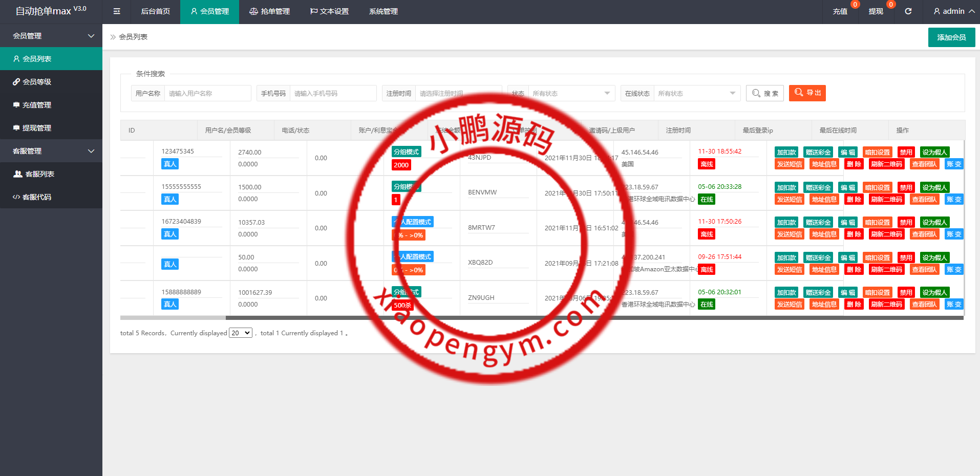Expand the admin user menu
The image size is (980, 476).
[953, 11]
